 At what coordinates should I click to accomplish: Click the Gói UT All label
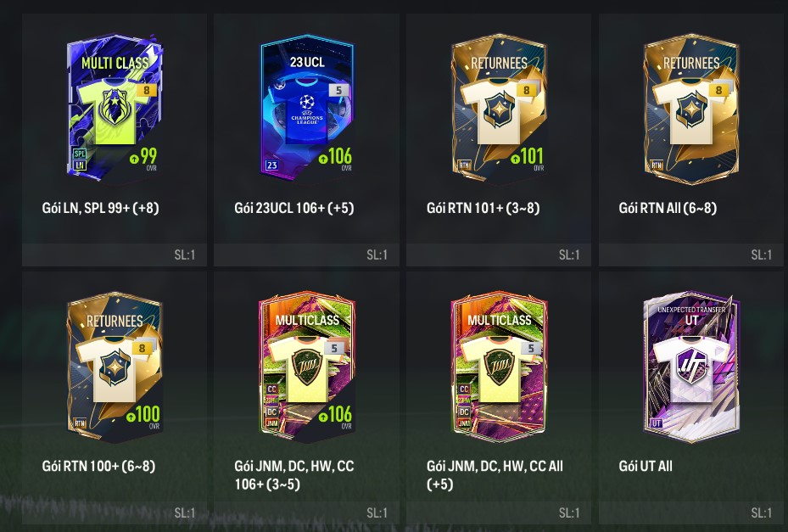pyautogui.click(x=645, y=466)
